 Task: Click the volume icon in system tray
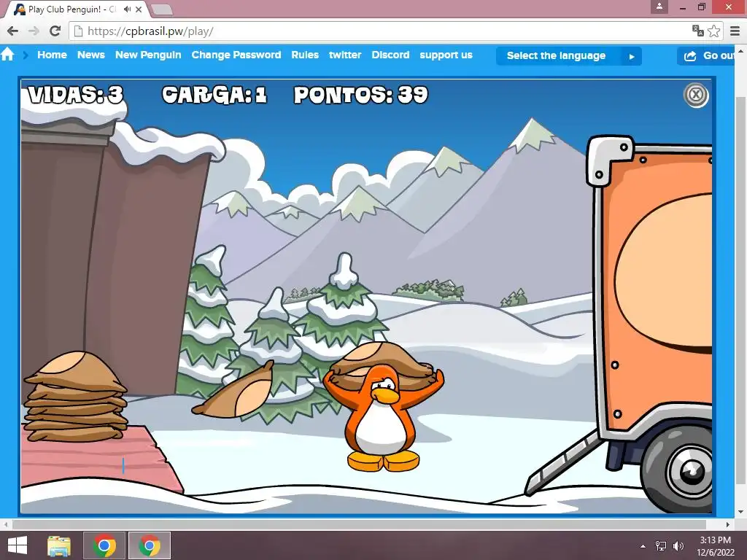pyautogui.click(x=678, y=546)
